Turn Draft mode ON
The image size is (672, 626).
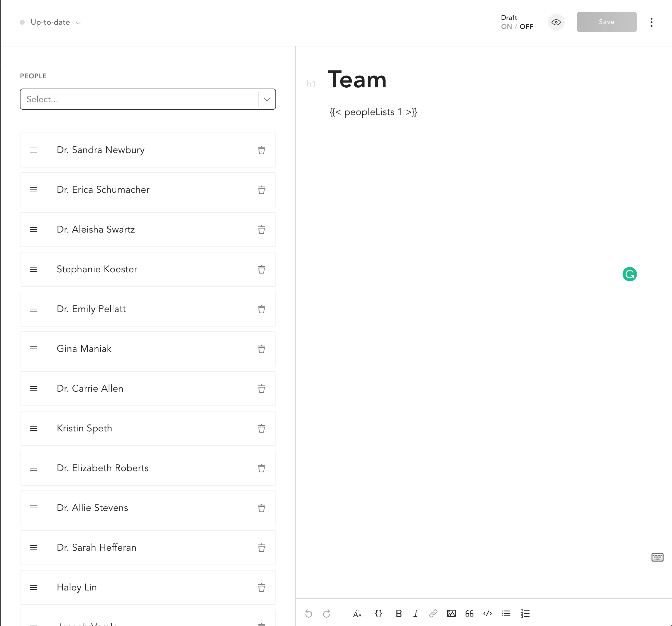[x=506, y=27]
